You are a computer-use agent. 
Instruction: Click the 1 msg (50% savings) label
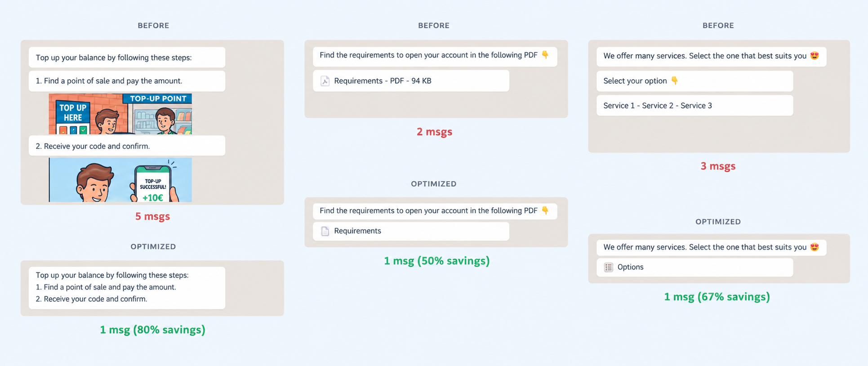(x=436, y=261)
